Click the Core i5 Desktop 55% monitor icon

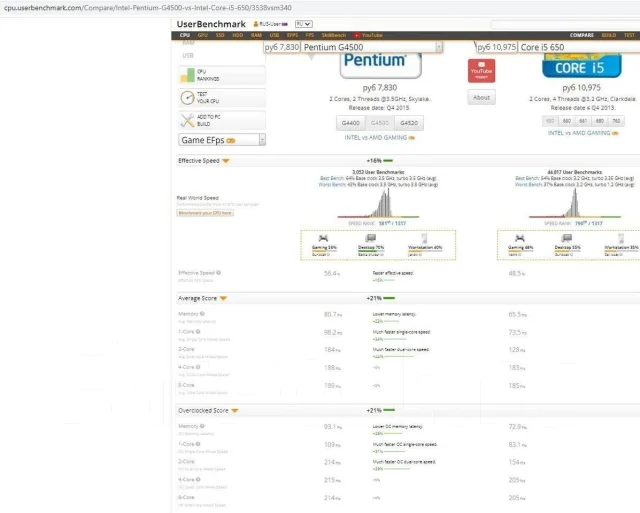point(567,238)
